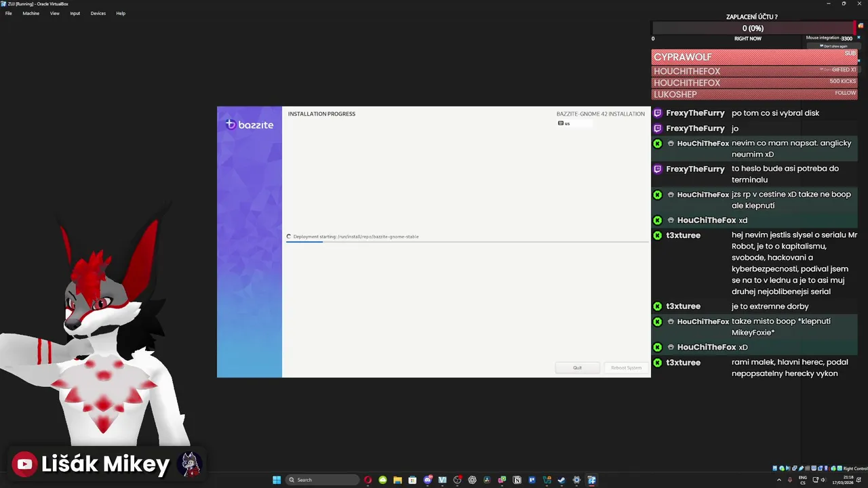The height and width of the screenshot is (488, 868).
Task: Click the Lišák Mikey YouTube badge
Action: pos(105,464)
